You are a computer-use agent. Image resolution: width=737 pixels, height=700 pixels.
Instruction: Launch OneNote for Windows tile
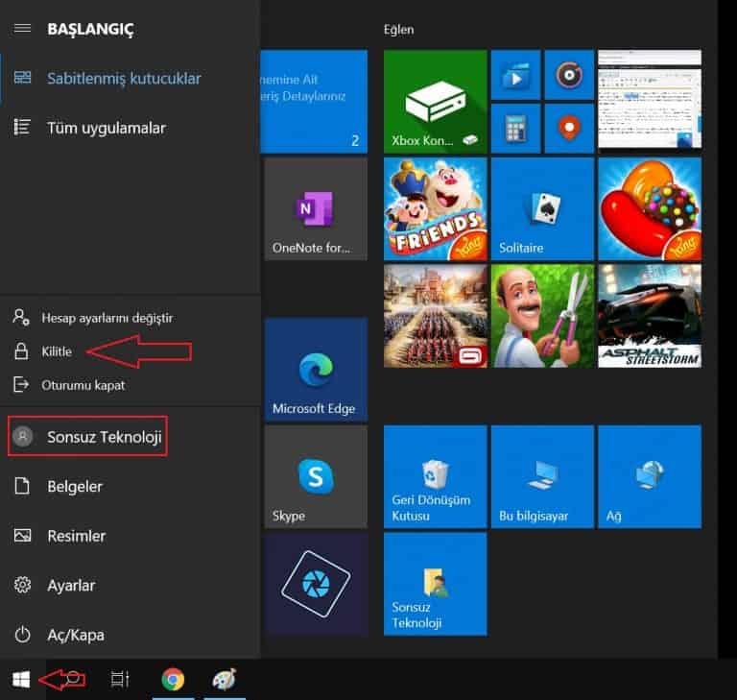coord(316,209)
